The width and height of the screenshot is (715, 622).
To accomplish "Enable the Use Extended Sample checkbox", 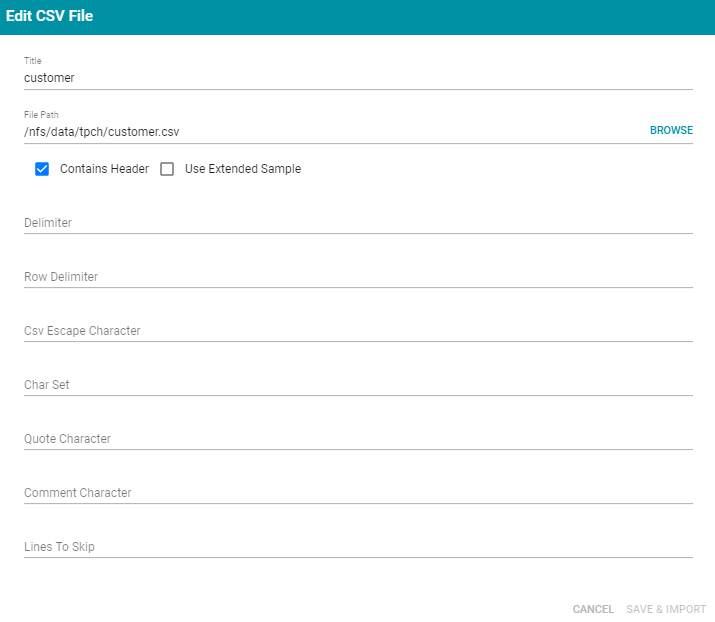I will pos(167,169).
